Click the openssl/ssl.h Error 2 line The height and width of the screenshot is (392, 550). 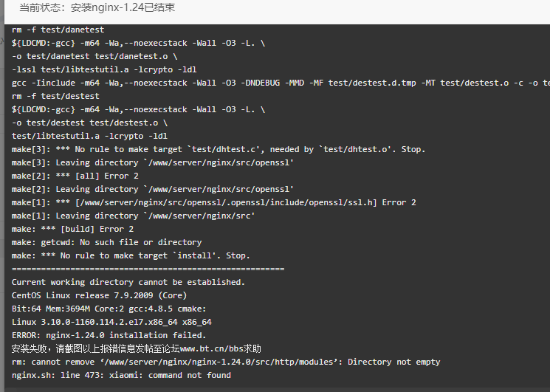click(x=213, y=203)
